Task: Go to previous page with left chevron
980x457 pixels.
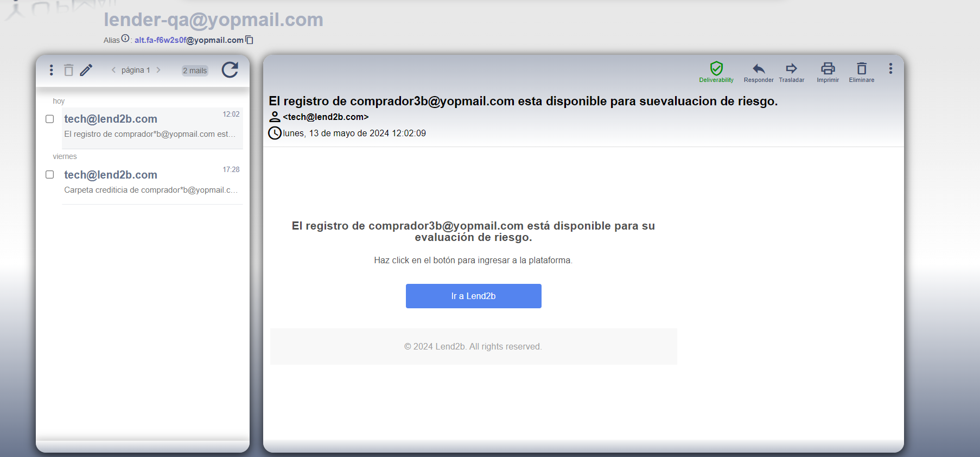Action: coord(113,70)
